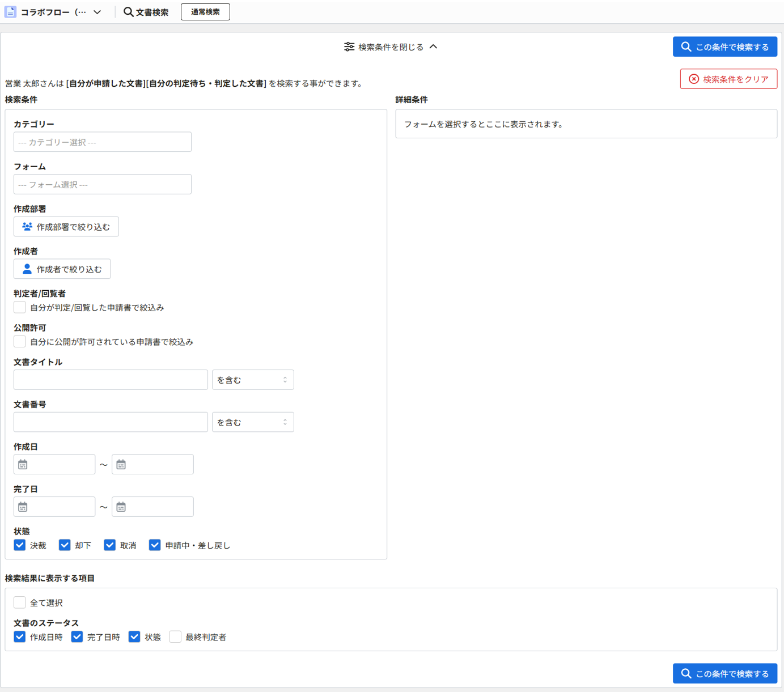This screenshot has width=784, height=692.
Task: Open を含む dropdown for 文書番号
Action: (253, 422)
